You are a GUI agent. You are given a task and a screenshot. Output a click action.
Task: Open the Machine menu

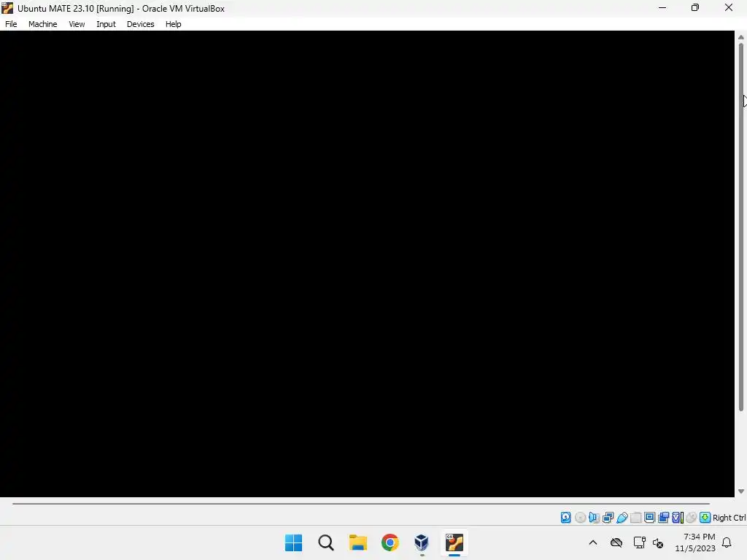(x=42, y=24)
